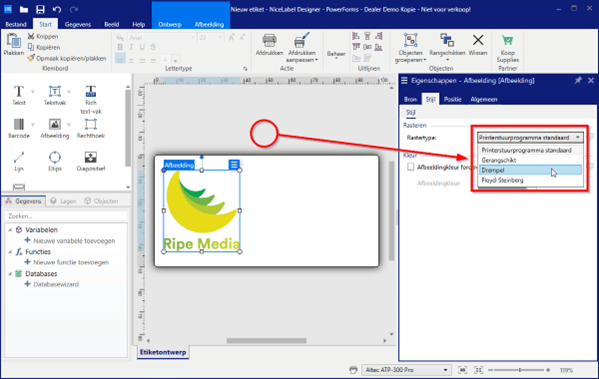Viewport: 599px width, 379px height.
Task: Open the Gegevens ribbon tab
Action: [78, 24]
